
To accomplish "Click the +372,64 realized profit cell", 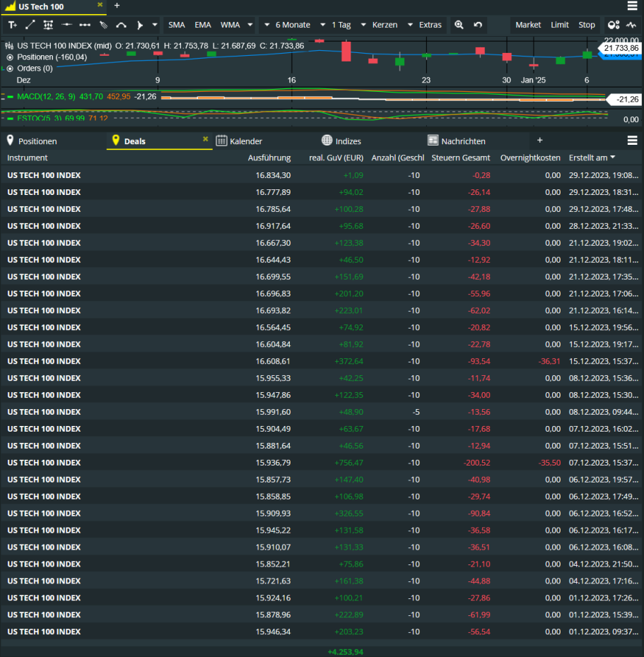I will pyautogui.click(x=349, y=361).
